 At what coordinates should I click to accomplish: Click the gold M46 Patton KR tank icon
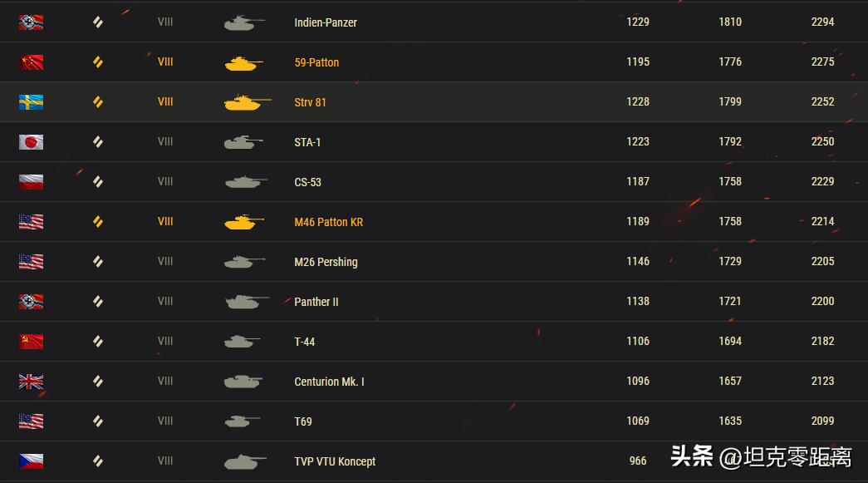click(x=244, y=222)
